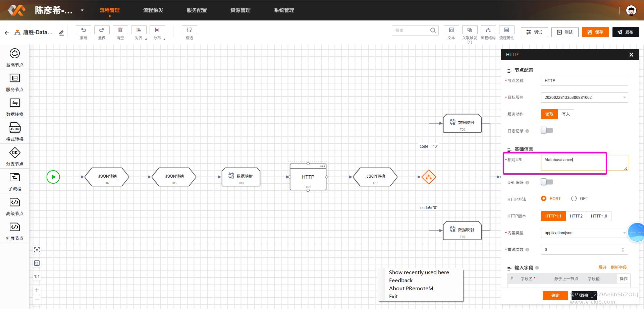Enable the URL encoding (URL编码) switch
The width and height of the screenshot is (644, 309).
(547, 182)
